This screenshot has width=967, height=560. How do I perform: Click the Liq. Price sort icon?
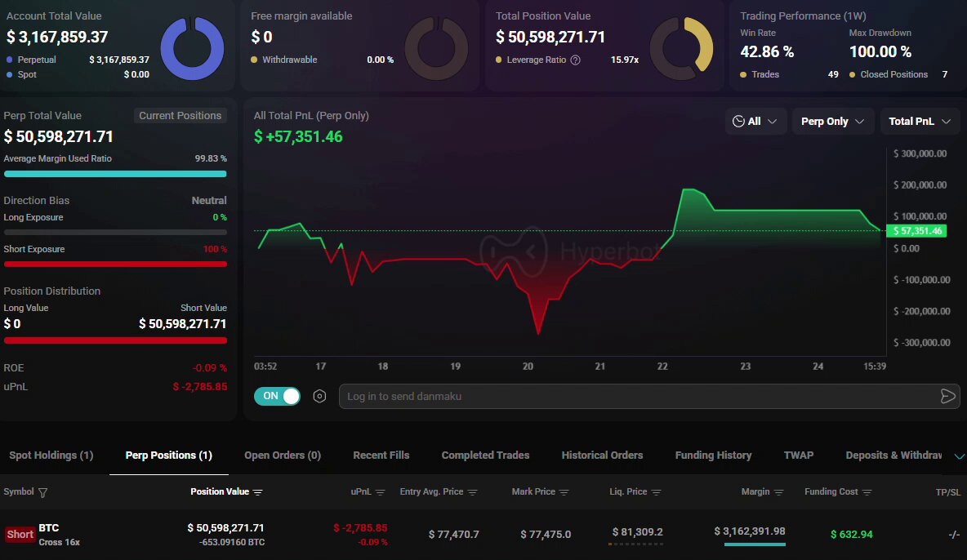657,492
